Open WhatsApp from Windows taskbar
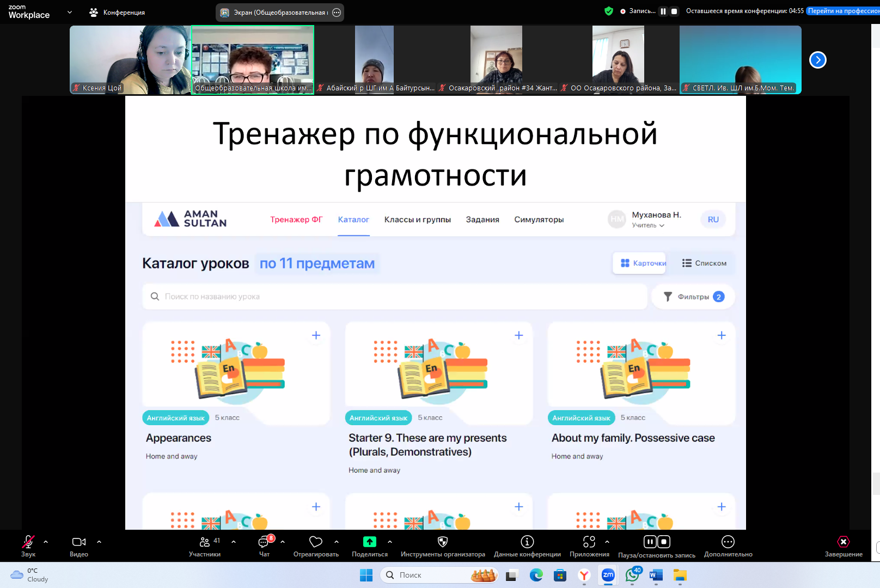Screen dimensions: 880x588 632,575
